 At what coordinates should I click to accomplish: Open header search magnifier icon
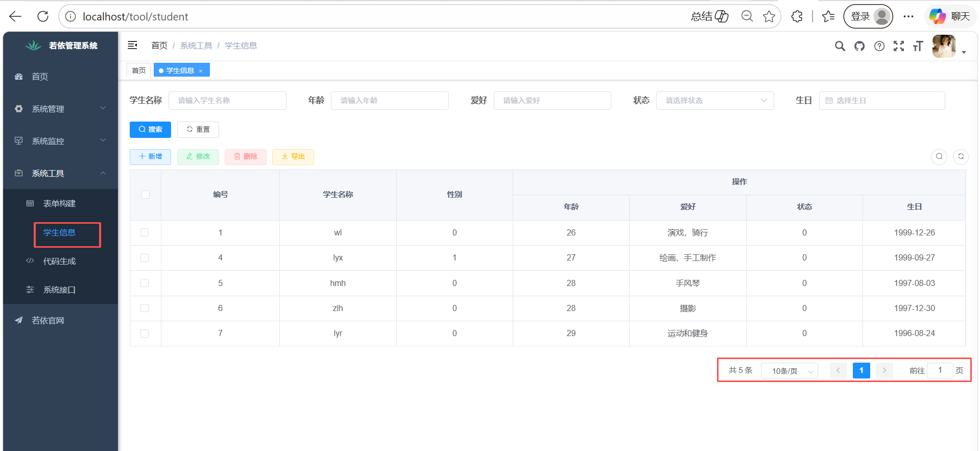click(x=840, y=46)
